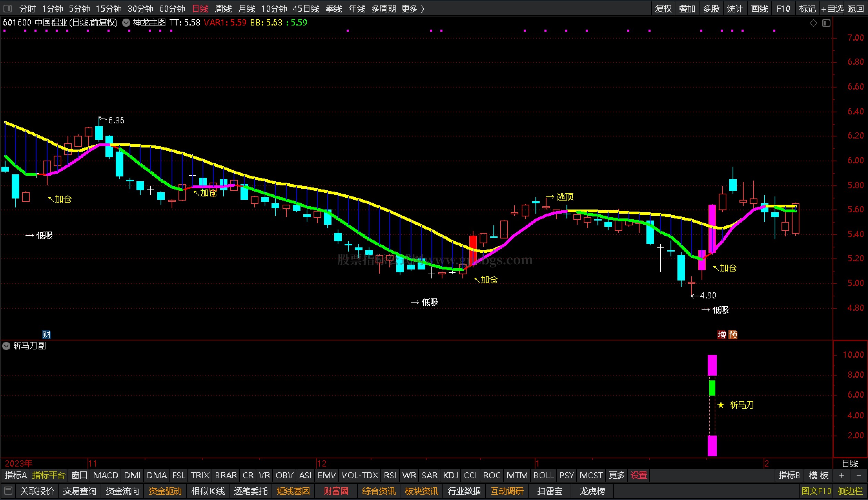
Task: Click the red 设置 settings tab
Action: (639, 475)
